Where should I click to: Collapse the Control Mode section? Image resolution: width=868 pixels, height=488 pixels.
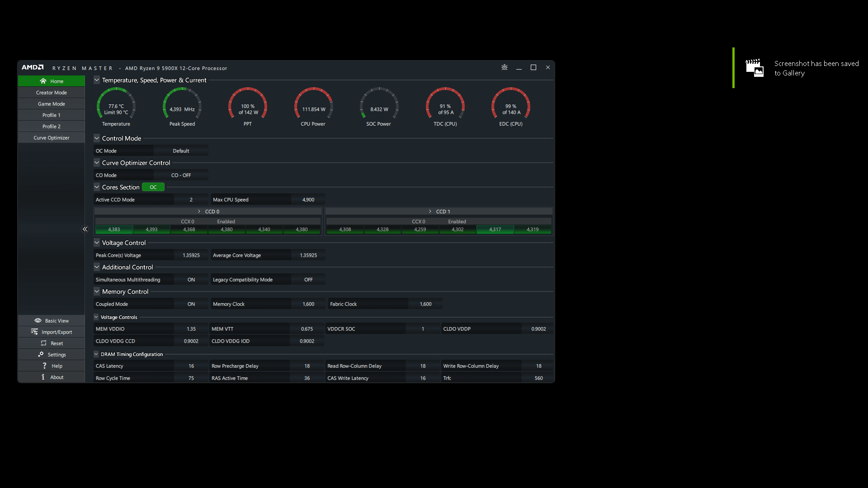97,138
